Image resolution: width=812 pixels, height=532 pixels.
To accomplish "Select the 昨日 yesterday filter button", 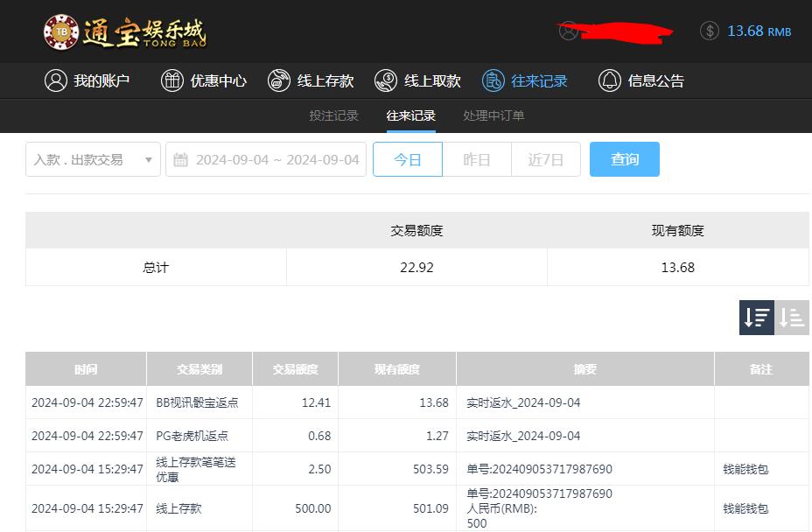I will (x=477, y=159).
